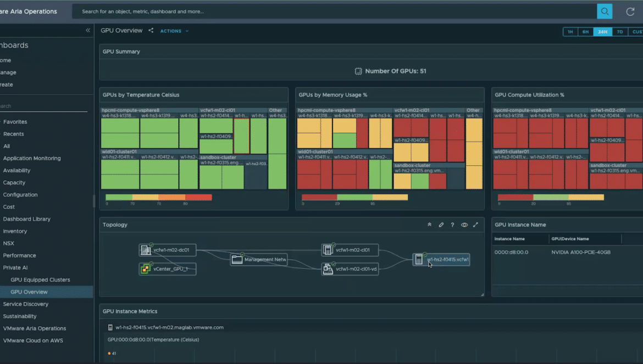Click the blue search magnifier button

pos(605,12)
